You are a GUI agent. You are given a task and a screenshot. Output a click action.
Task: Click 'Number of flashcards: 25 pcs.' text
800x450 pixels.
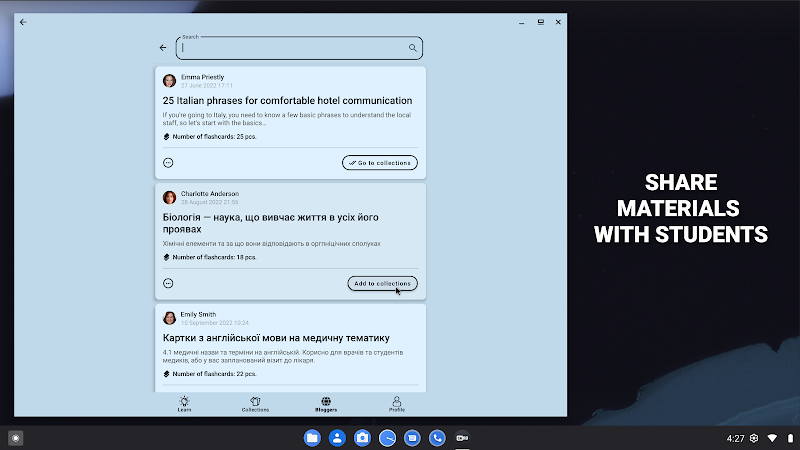click(214, 137)
